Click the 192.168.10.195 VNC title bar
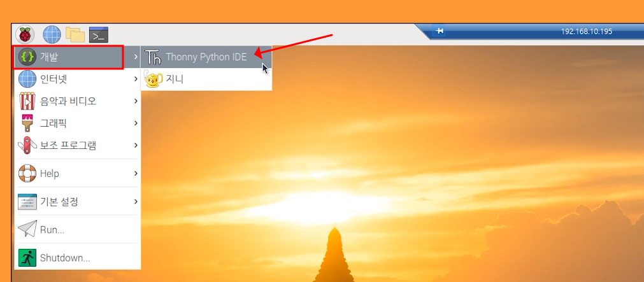Viewport: 644px width, 282px height. [587, 31]
